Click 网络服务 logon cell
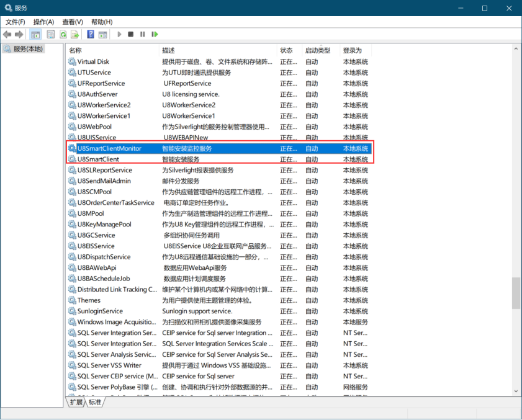Screen dimensions: 522x420 coord(356,387)
